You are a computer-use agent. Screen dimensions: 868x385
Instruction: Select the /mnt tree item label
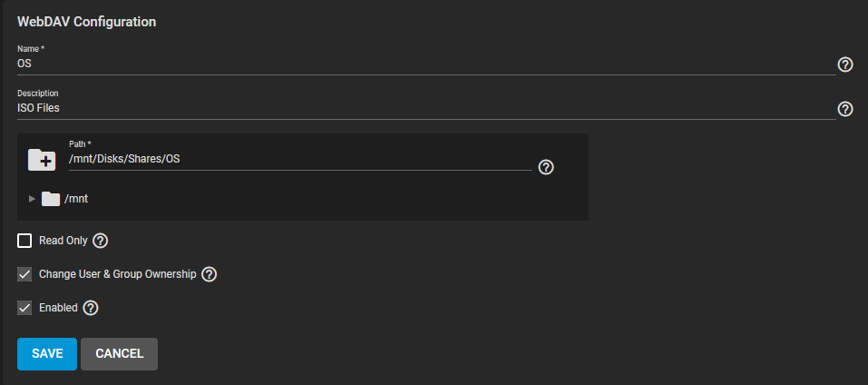coord(76,199)
